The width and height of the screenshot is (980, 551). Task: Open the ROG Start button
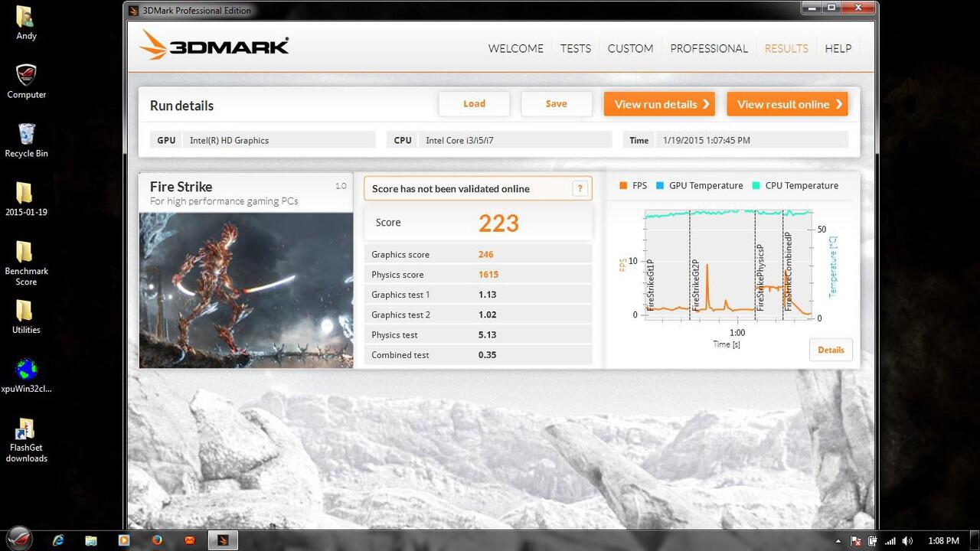[x=21, y=540]
